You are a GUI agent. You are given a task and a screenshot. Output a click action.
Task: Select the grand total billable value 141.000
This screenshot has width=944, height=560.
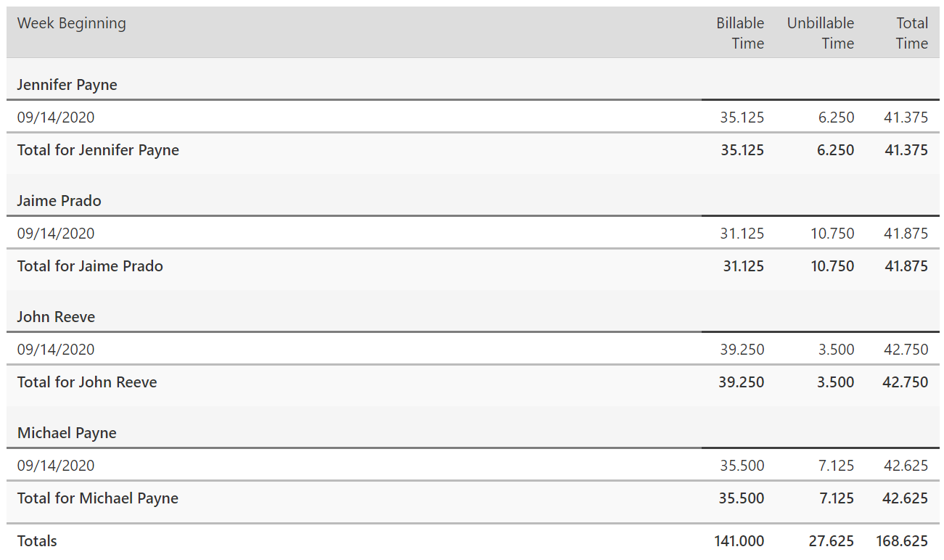pos(739,541)
